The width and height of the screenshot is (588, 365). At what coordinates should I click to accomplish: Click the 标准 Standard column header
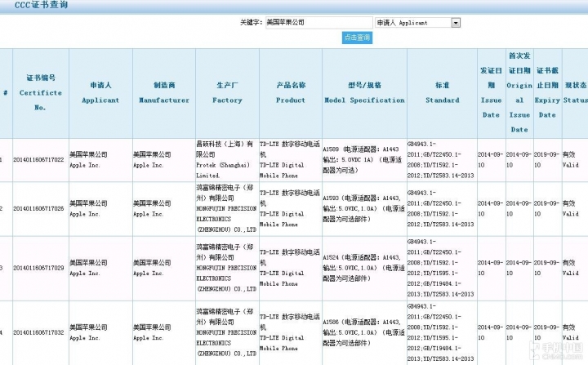tap(442, 92)
